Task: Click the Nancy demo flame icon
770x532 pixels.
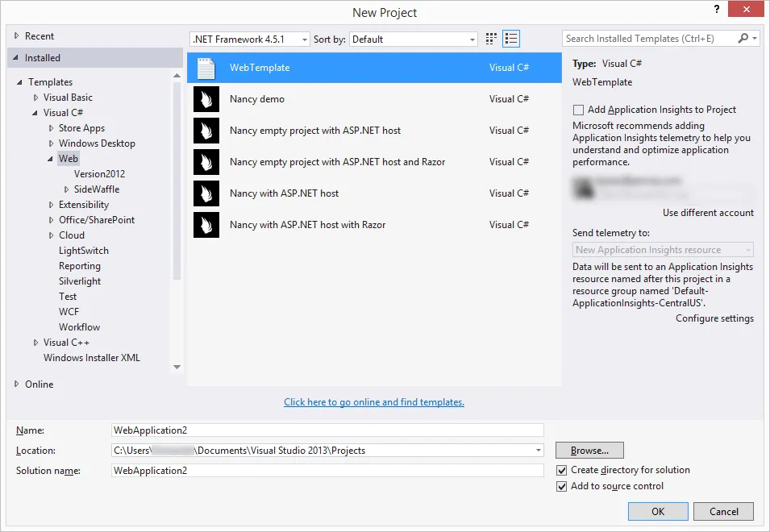Action: [206, 99]
